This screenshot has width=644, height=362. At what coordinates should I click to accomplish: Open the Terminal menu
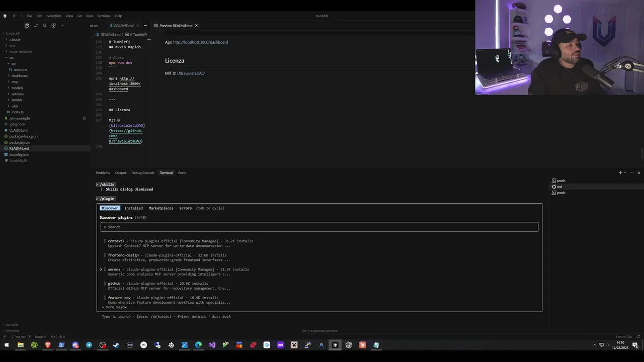tap(104, 16)
